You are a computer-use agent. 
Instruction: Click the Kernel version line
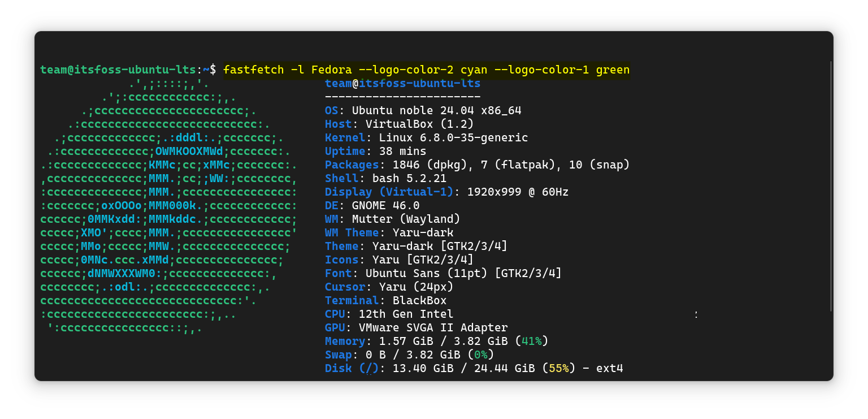pos(426,138)
